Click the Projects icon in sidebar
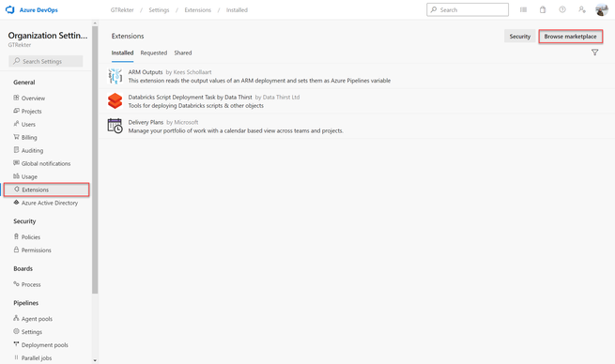Viewport: 615px width, 364px height. click(x=16, y=111)
